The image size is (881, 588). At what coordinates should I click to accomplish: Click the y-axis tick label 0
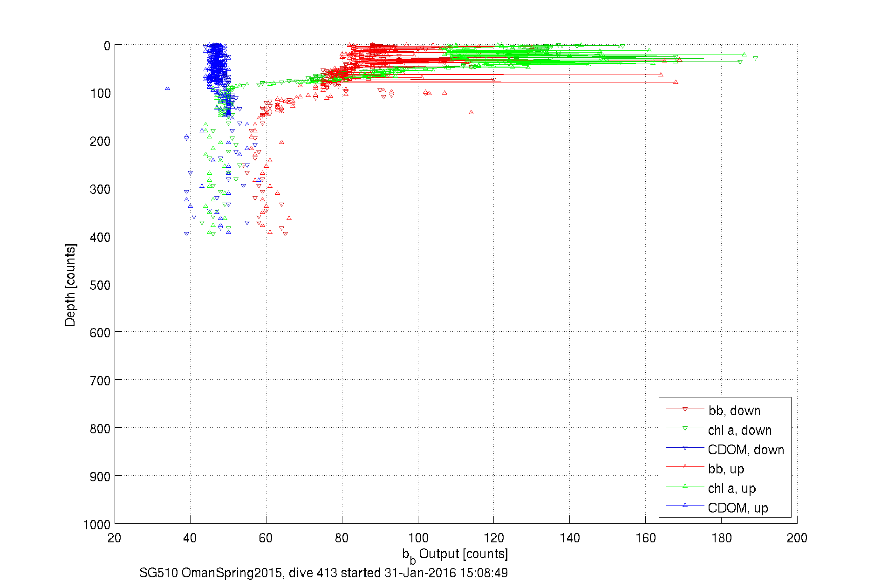point(107,46)
